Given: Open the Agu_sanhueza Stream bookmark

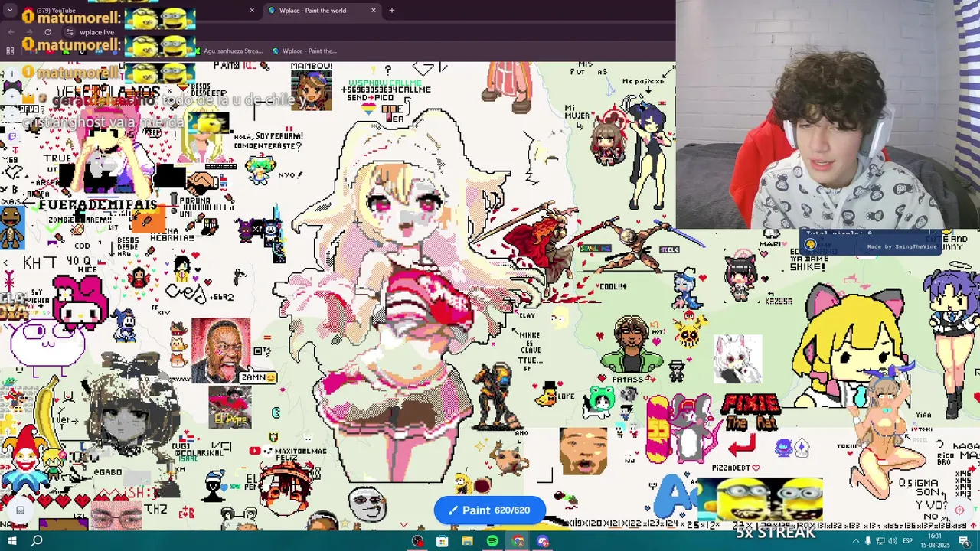Looking at the screenshot, I should click(x=228, y=51).
